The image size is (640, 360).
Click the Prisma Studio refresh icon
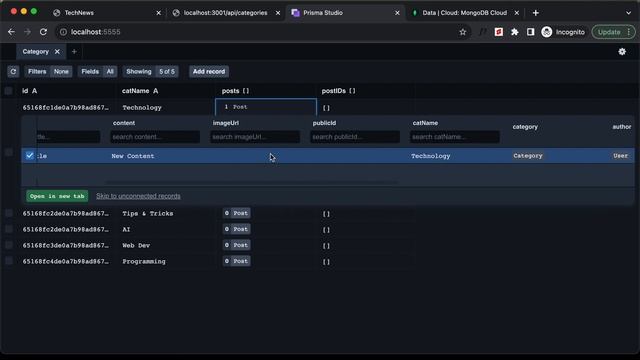13,71
